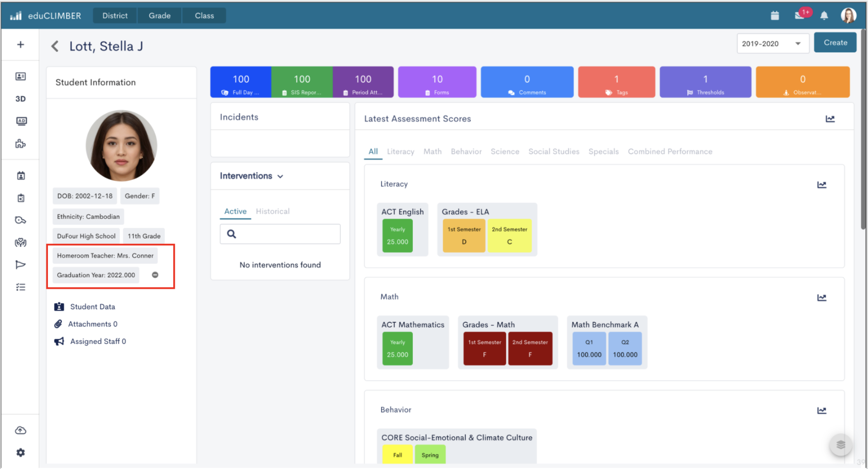Open the Grade menu

159,16
